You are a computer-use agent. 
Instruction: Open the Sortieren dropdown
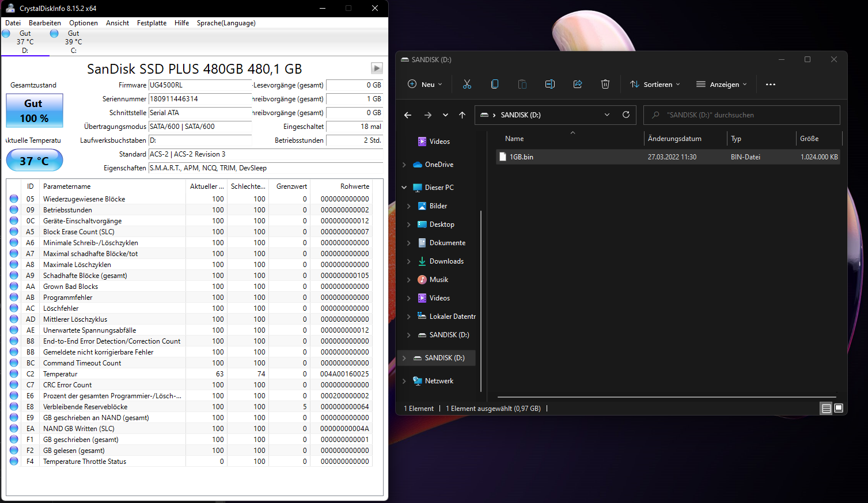pyautogui.click(x=655, y=84)
